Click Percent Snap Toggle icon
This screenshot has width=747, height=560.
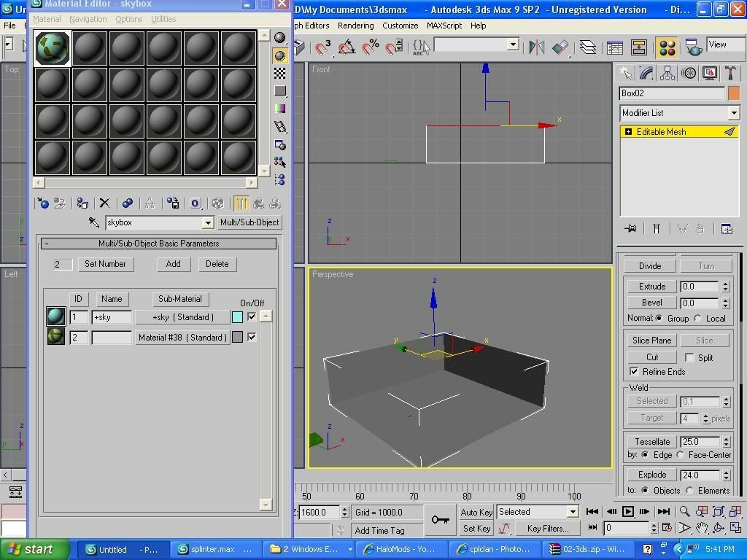(x=371, y=47)
